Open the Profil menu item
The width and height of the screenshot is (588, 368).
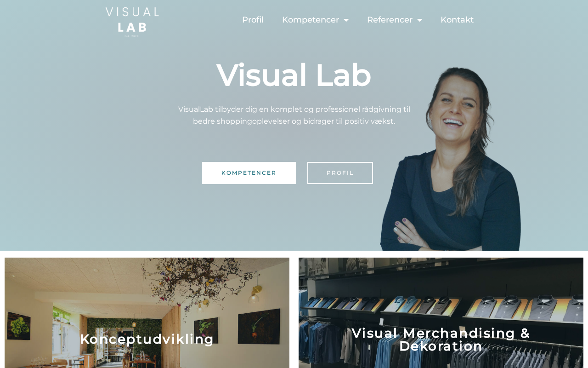[x=253, y=20]
